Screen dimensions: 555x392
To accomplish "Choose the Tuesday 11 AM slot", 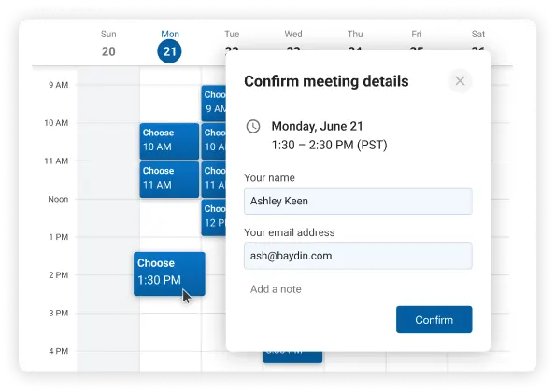I will pyautogui.click(x=214, y=179).
